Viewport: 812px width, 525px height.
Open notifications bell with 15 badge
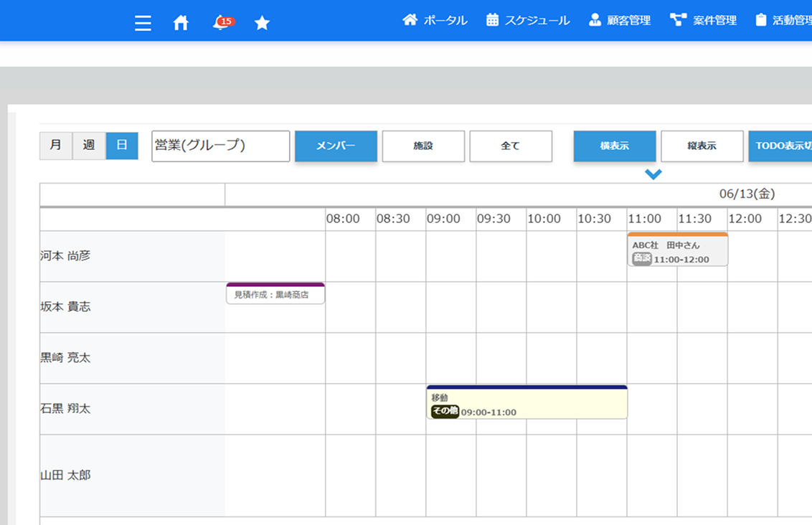[222, 23]
